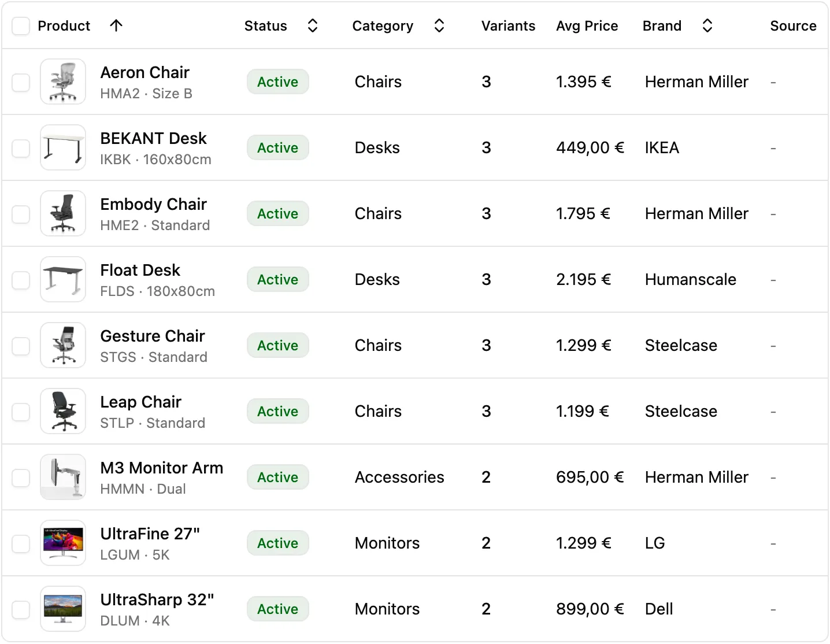Click the Aeron Chair product thumbnail
Viewport: 830px width, 644px height.
(x=62, y=82)
